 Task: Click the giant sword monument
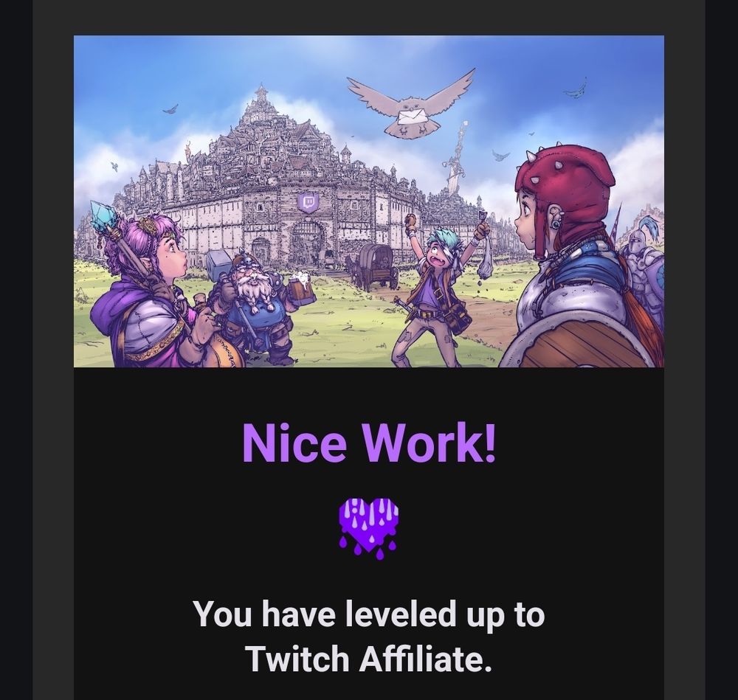455,158
